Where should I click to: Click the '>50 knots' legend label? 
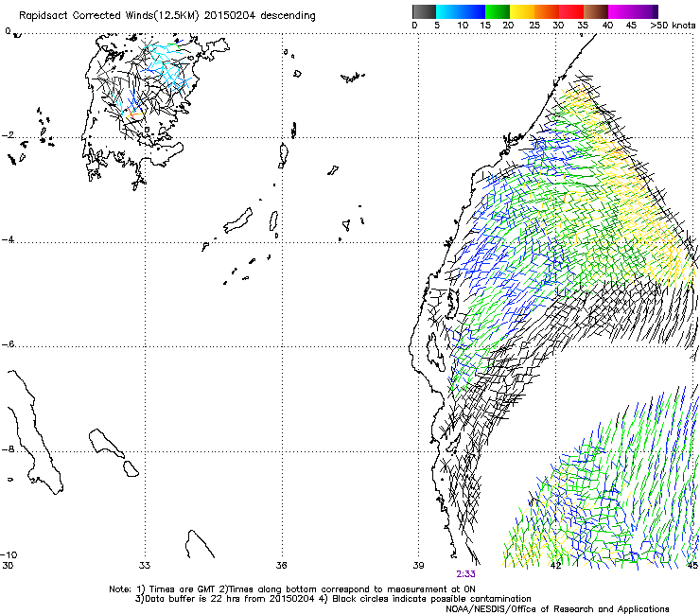click(673, 26)
